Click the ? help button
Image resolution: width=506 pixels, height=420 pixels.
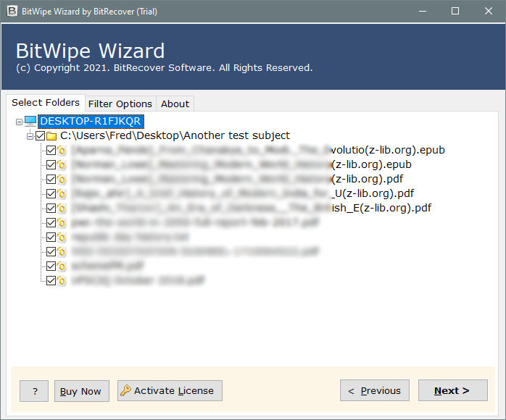[34, 391]
